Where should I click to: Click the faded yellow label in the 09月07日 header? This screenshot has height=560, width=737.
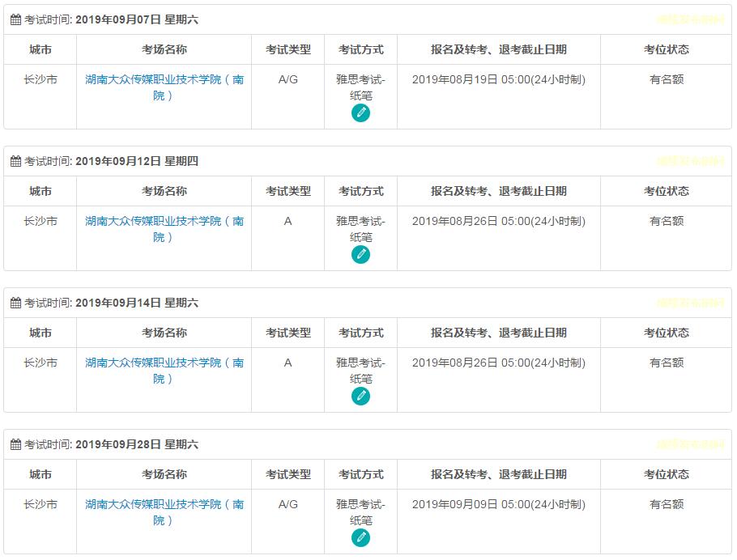click(x=689, y=19)
